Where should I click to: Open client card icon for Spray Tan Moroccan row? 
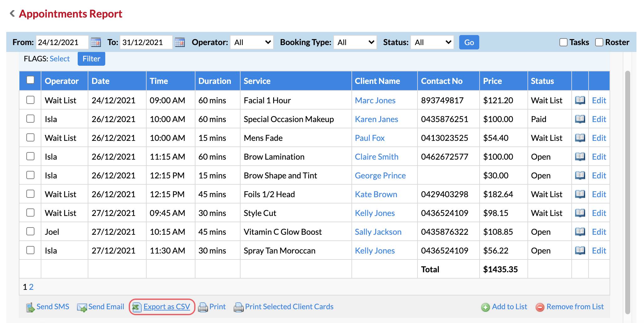coord(580,250)
